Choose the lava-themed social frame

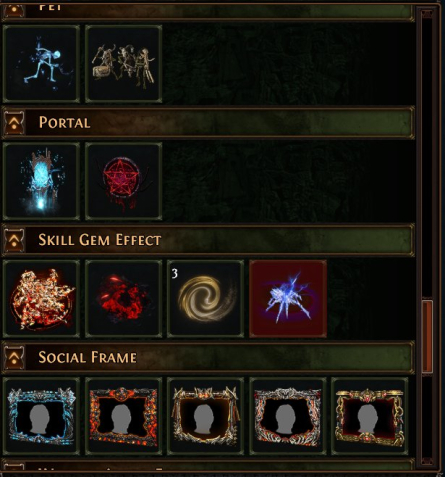click(123, 416)
